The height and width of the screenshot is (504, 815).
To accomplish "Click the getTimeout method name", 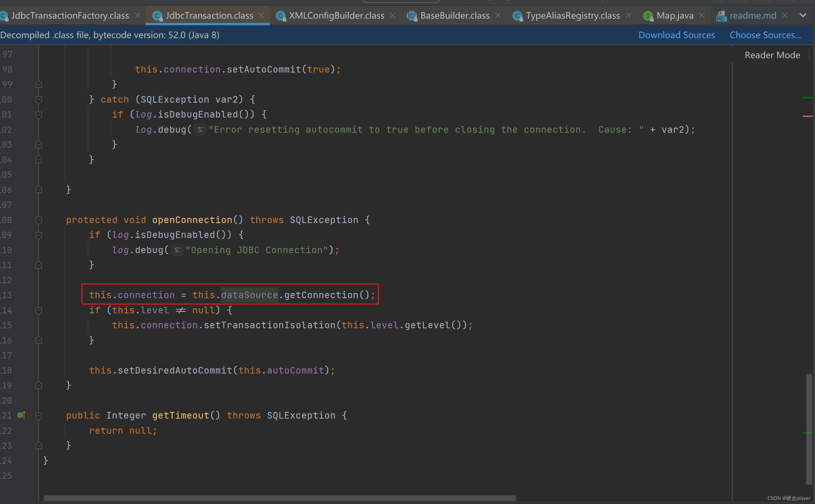I will point(181,415).
